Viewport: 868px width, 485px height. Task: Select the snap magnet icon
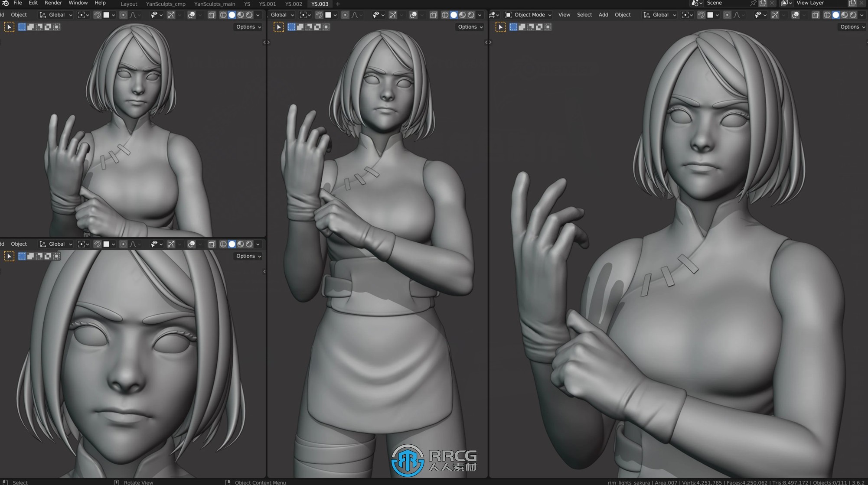pos(97,14)
